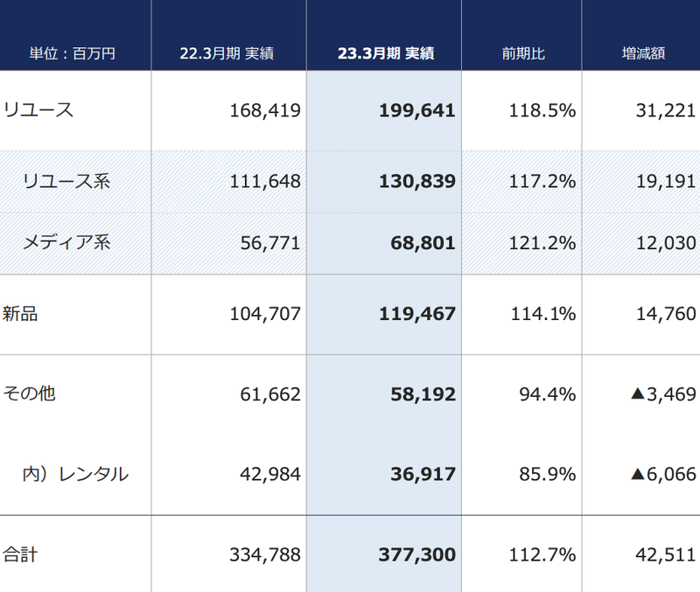Click the bold value 58,192

pyautogui.click(x=423, y=394)
